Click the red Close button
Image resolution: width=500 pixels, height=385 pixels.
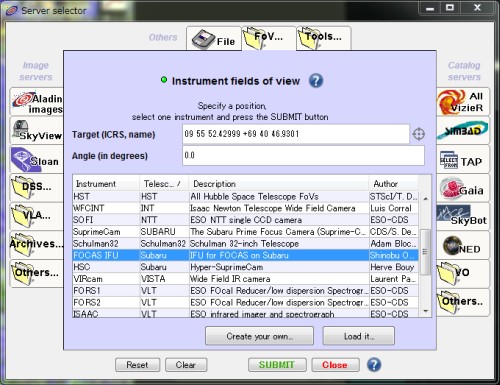[x=335, y=365]
